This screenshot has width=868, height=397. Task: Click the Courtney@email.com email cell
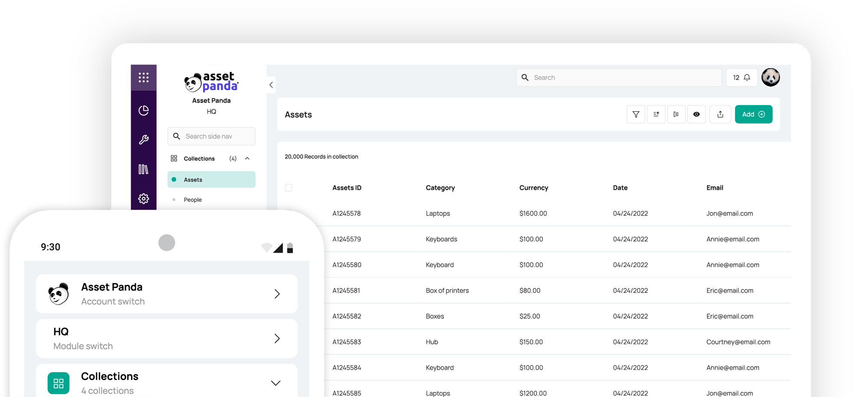tap(738, 342)
